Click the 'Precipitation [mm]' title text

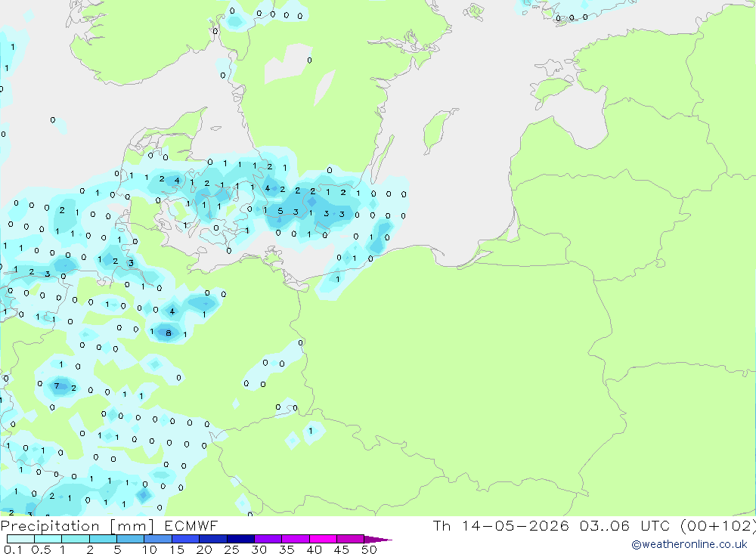77,526
